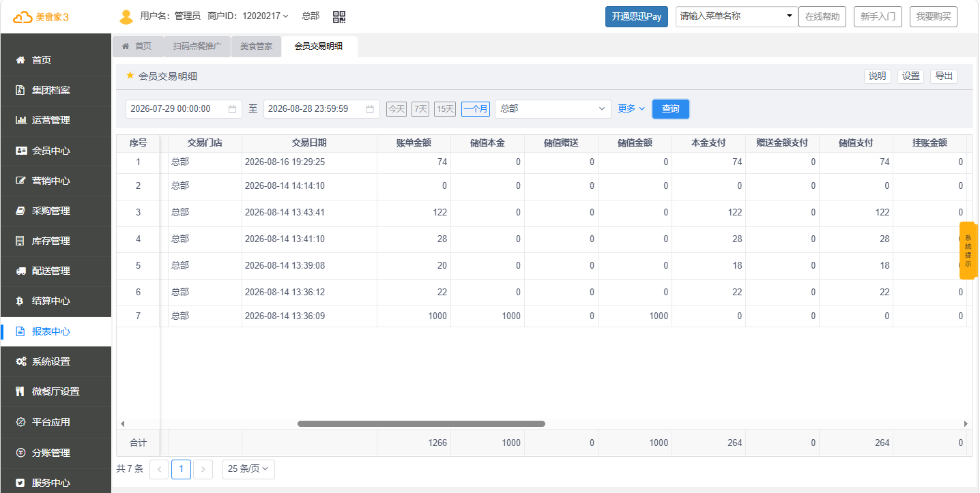Click the end date input 2026-08-28
The image size is (980, 493).
click(x=321, y=109)
